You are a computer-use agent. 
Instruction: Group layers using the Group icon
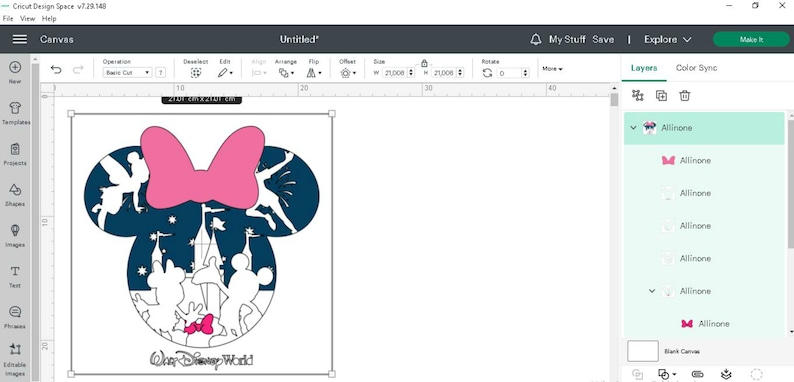tap(638, 95)
